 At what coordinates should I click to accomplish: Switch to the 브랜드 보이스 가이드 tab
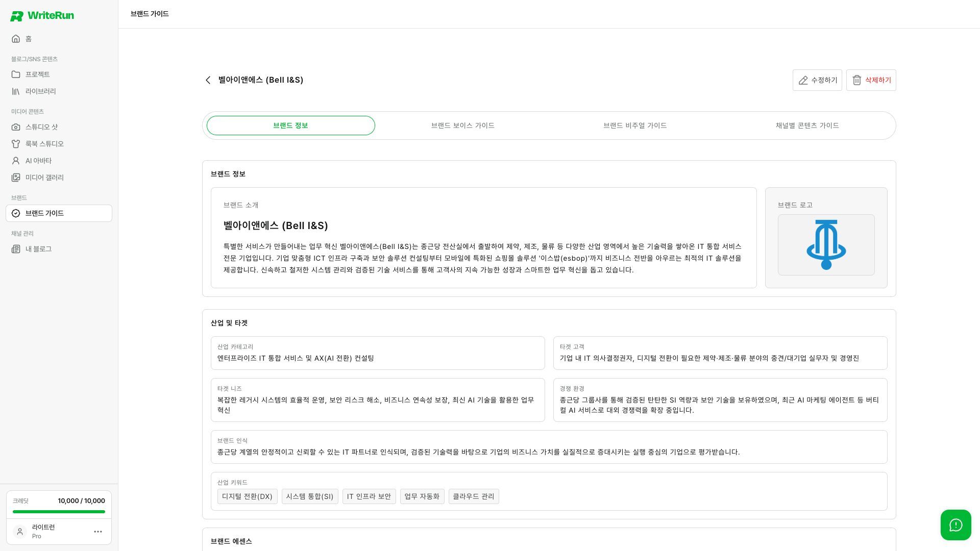pos(463,126)
